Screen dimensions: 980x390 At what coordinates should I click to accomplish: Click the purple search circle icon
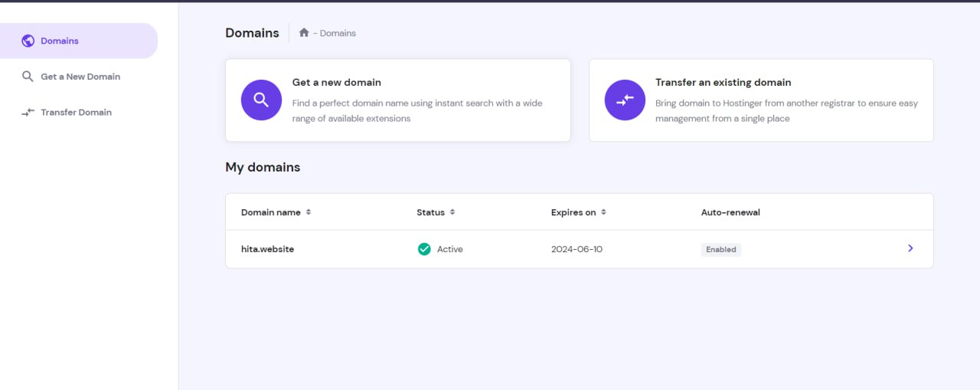tap(261, 100)
